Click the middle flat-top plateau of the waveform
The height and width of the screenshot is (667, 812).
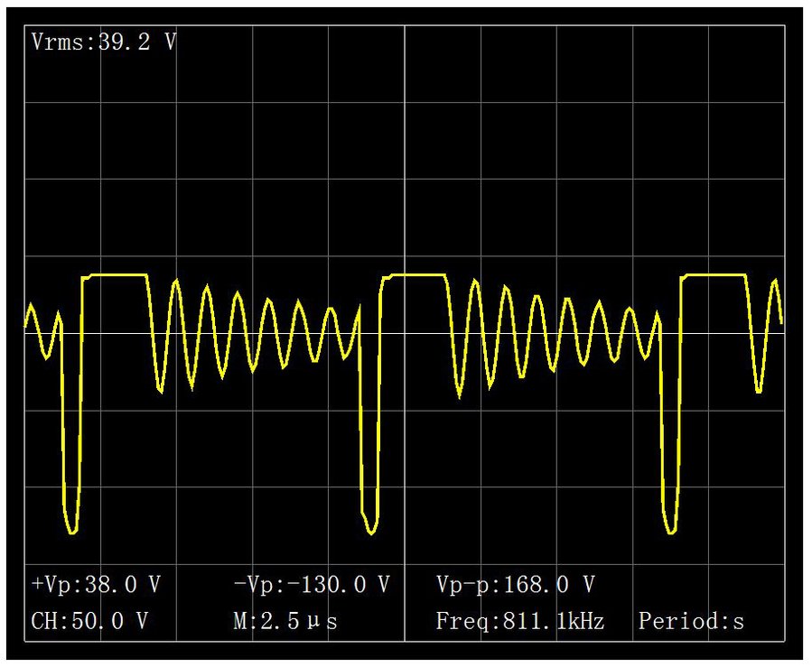coord(417,274)
